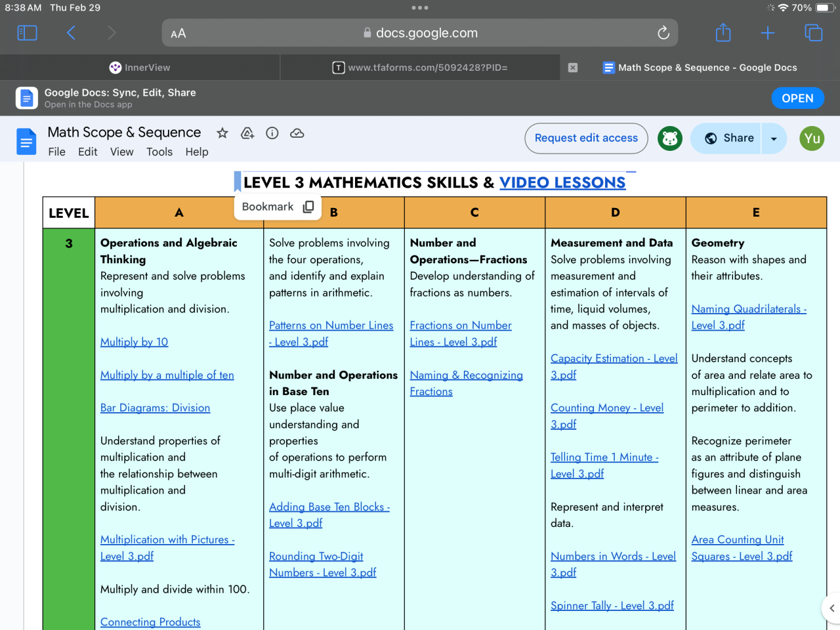Check the cloud document status icon
The width and height of the screenshot is (840, 630).
tap(297, 133)
